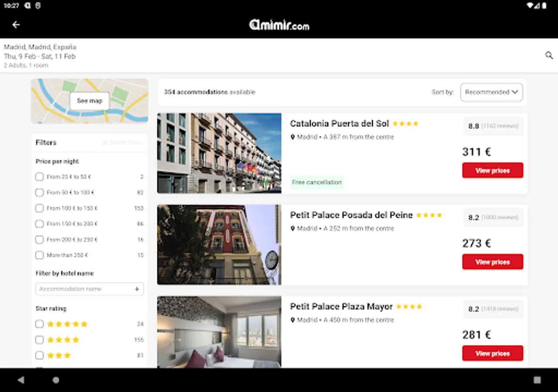Image resolution: width=558 pixels, height=392 pixels.
Task: Click Madrid, Madrid, España destination text
Action: pos(40,47)
